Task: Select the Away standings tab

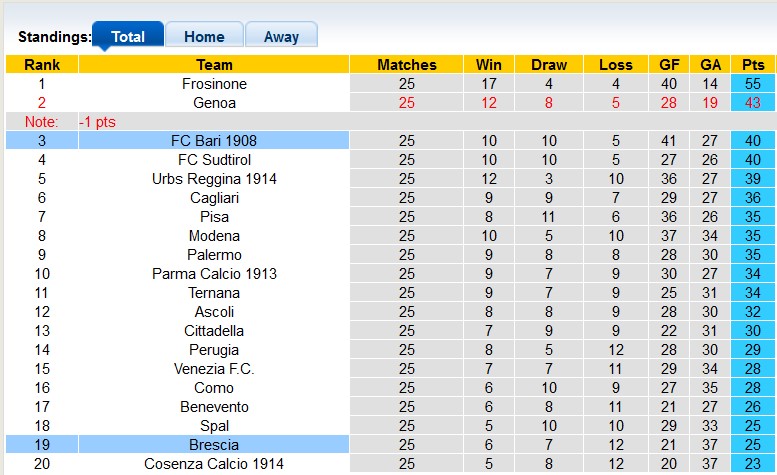Action: click(x=281, y=37)
